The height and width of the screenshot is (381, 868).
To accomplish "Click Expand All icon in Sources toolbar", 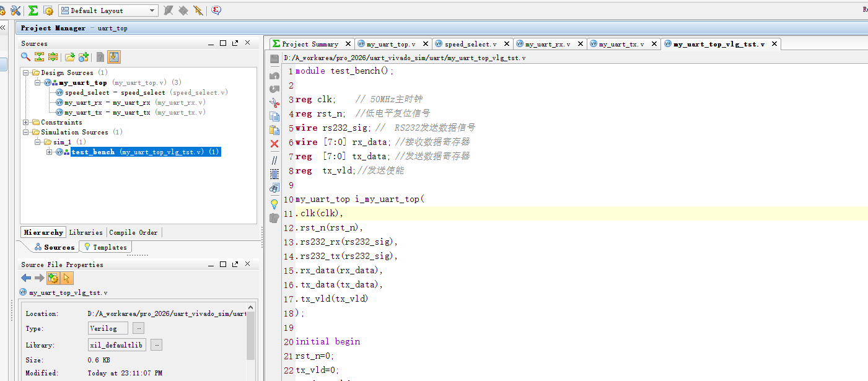I will (53, 57).
